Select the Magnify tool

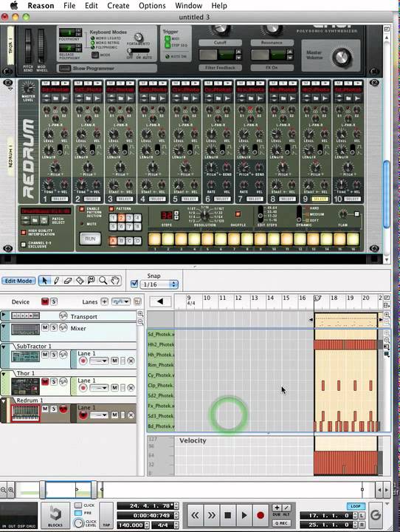tap(103, 281)
